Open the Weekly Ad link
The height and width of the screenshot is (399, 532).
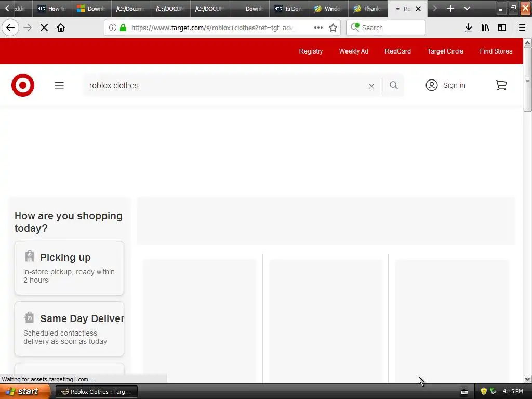[353, 51]
